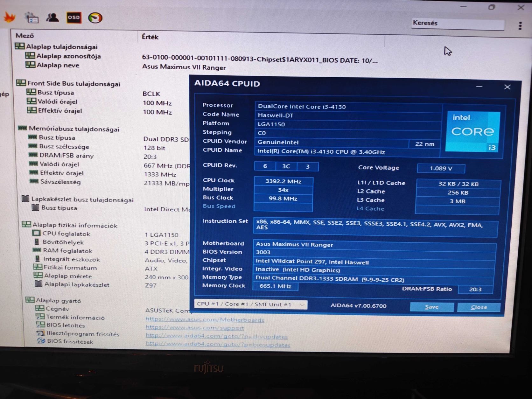Click the Intel Core i3 logo badge
This screenshot has width=532, height=399.
(x=472, y=131)
